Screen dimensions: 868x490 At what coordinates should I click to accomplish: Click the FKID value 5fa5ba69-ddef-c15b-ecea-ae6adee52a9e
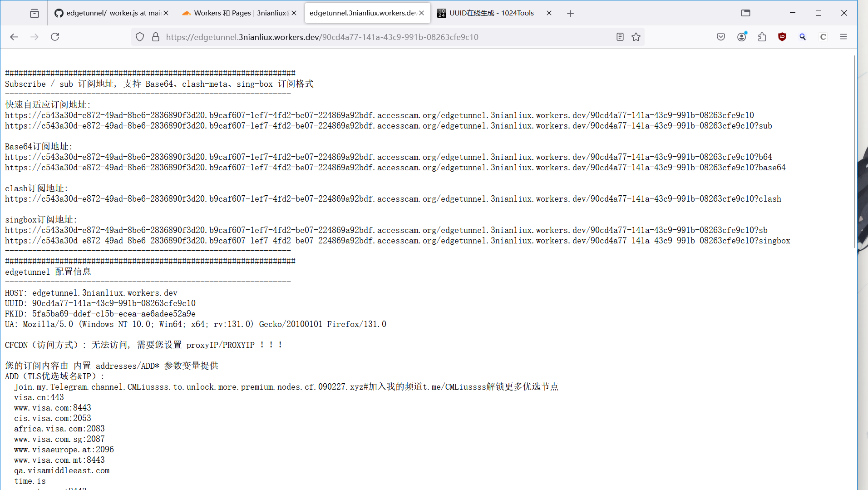(x=114, y=314)
